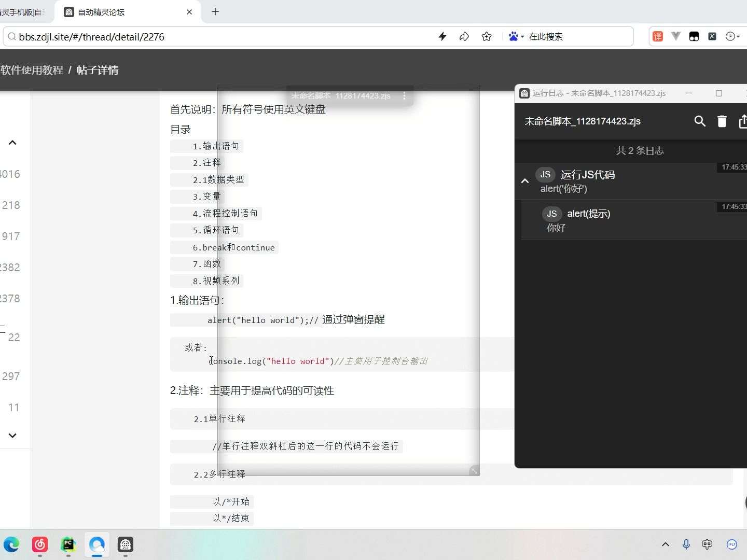
Task: Open NetEase Cloud Music from taskbar
Action: (40, 544)
